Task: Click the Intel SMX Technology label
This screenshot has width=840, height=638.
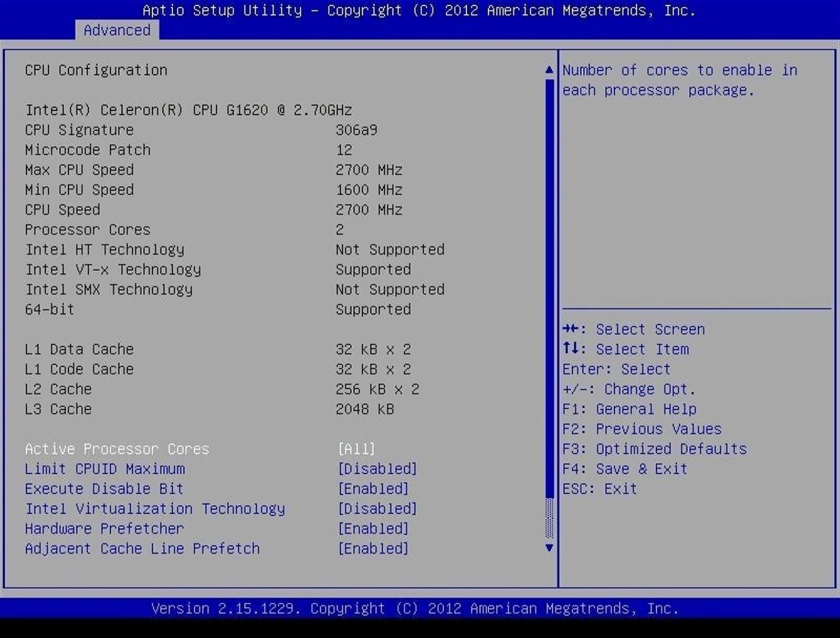Action: point(109,290)
